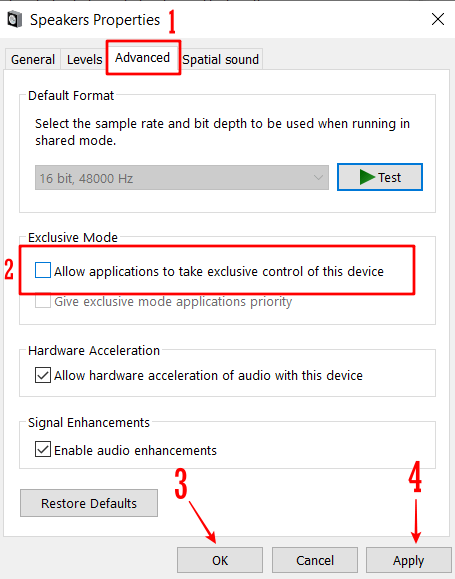Switch to the General tab
The height and width of the screenshot is (579, 455).
coord(33,59)
